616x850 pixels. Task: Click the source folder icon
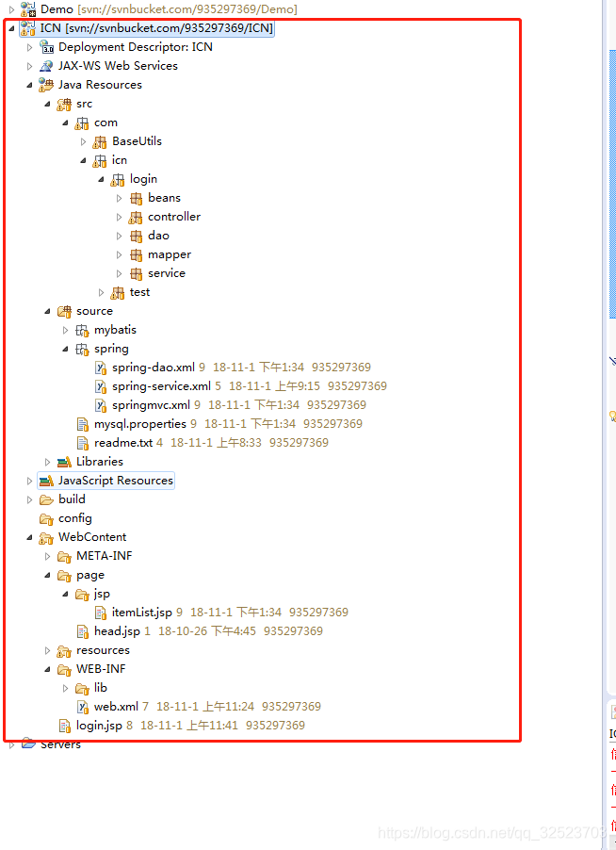[x=64, y=311]
